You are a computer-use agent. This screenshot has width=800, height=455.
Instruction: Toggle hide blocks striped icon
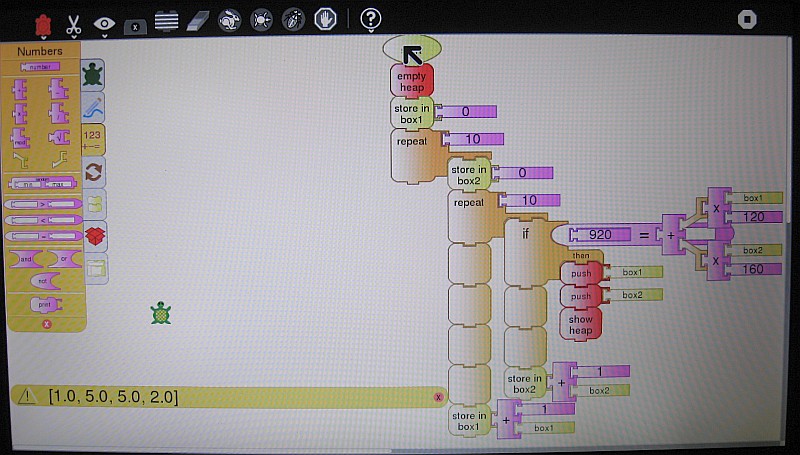[167, 20]
